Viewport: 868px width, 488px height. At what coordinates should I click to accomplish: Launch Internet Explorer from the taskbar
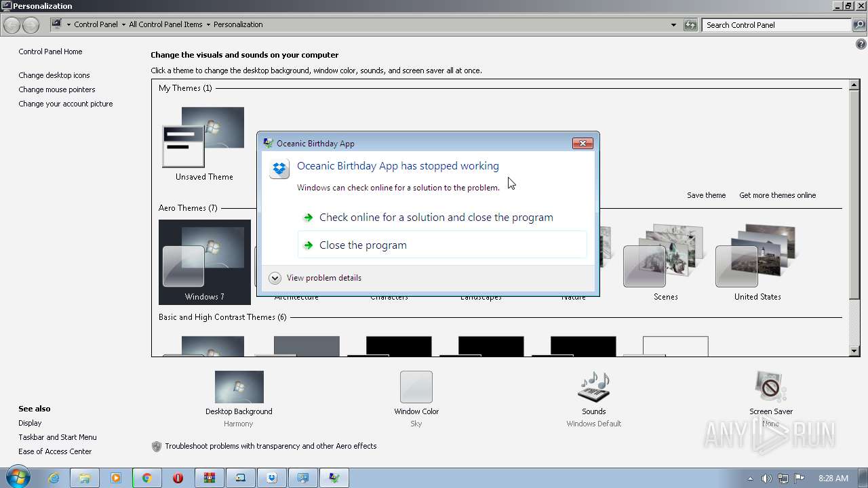(x=54, y=478)
